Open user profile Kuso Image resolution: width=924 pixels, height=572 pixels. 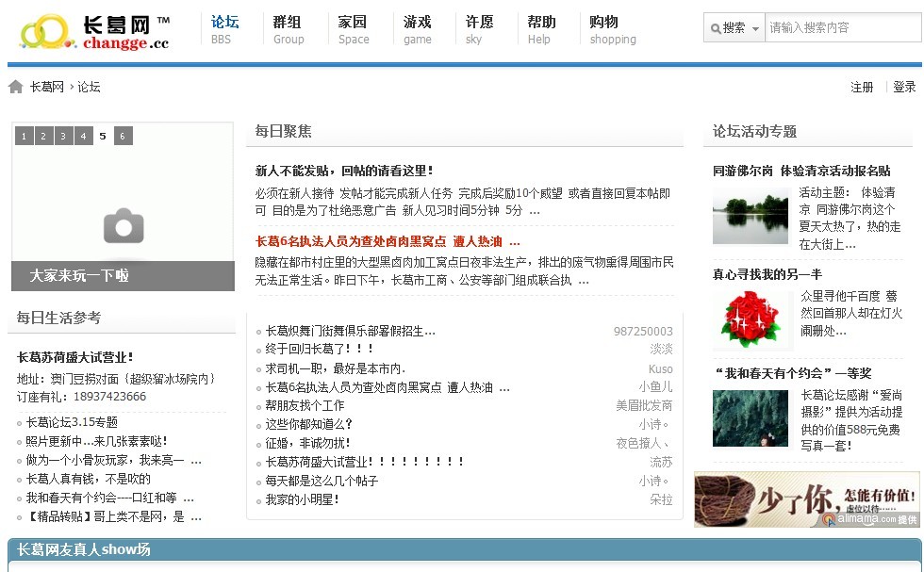pos(661,368)
